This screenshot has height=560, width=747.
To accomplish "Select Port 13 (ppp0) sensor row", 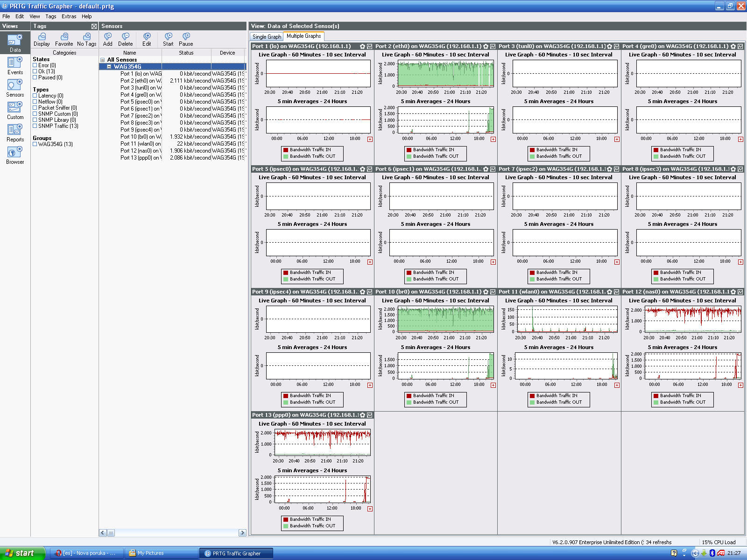I will (172, 158).
